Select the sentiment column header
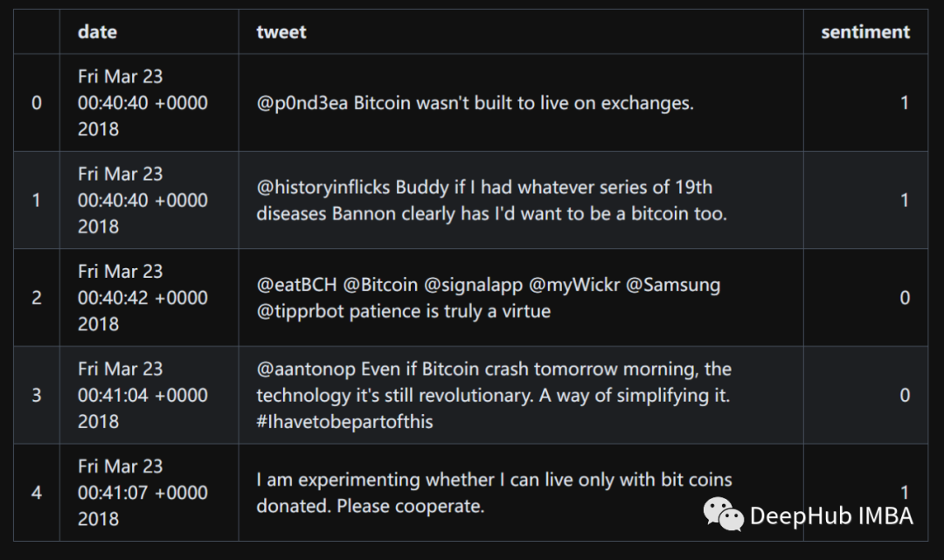 coord(865,31)
